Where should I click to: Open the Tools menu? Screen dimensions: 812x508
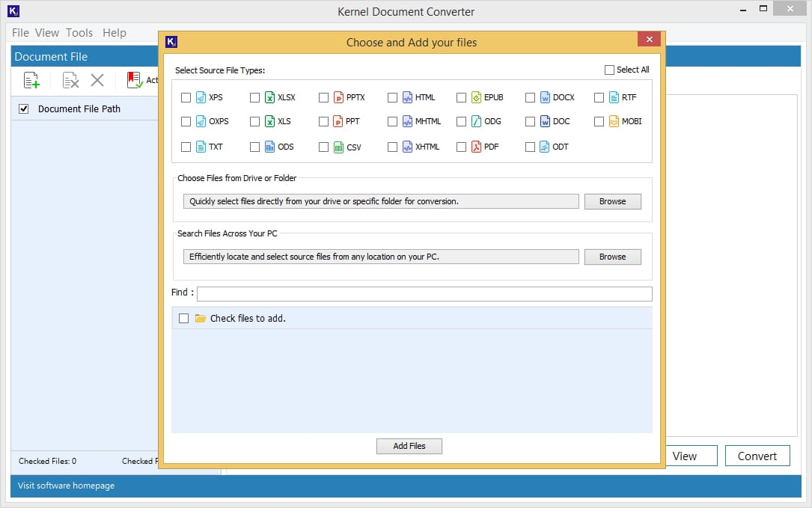[x=79, y=33]
